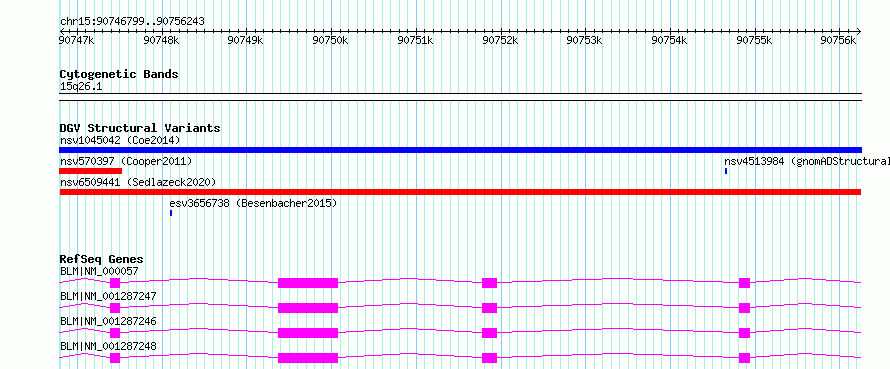This screenshot has width=890, height=369.
Task: Click the widest exon of BLM|NM_001287246
Action: tap(308, 333)
